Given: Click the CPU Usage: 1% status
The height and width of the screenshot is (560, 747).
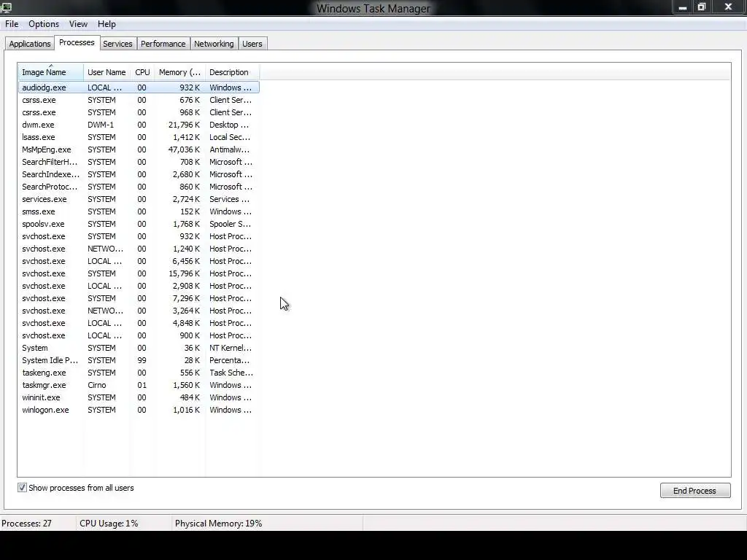Looking at the screenshot, I should (x=109, y=524).
